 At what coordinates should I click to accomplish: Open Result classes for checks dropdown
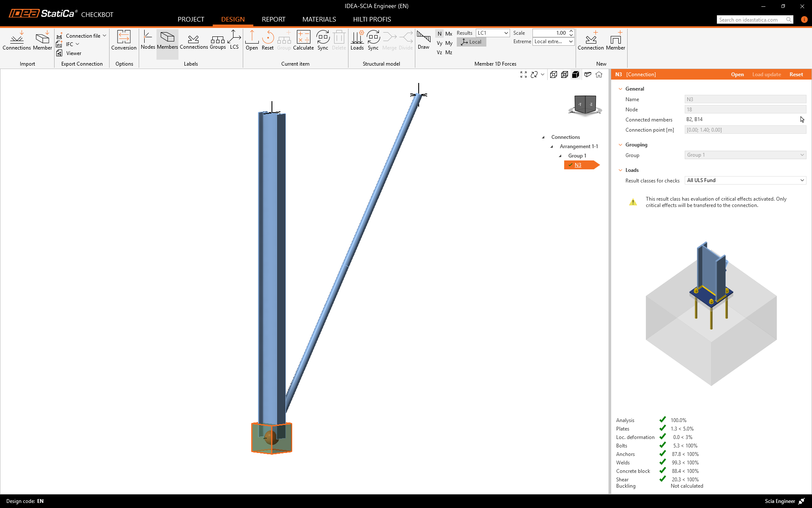tap(745, 180)
